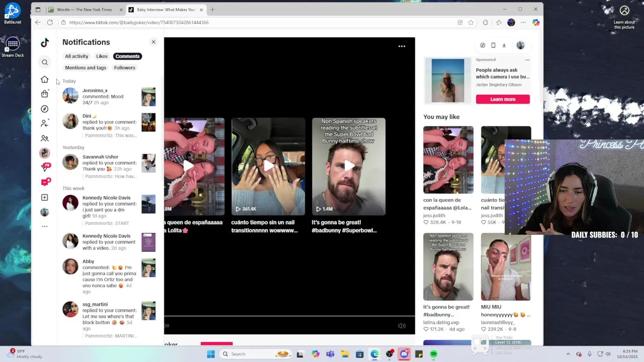Image resolution: width=644 pixels, height=362 pixels.
Task: Select the All activity filter
Action: (x=76, y=56)
